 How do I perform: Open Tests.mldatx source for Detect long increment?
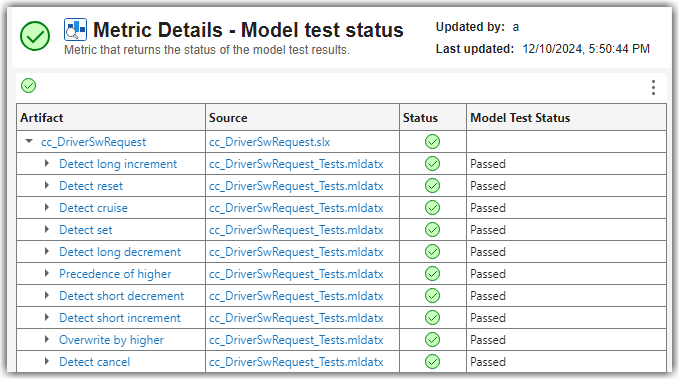click(296, 164)
